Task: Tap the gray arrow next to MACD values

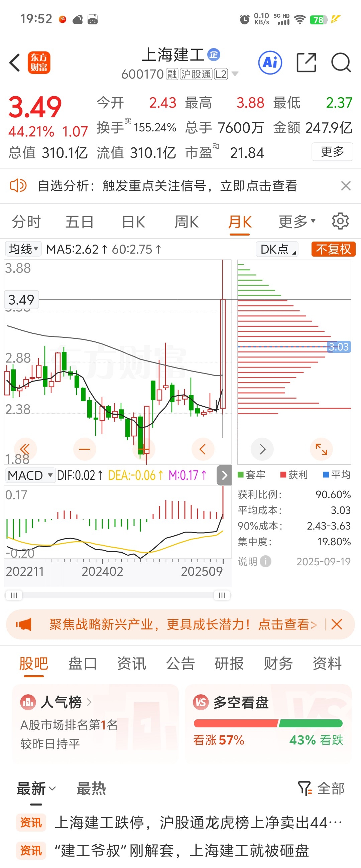Action: click(x=224, y=475)
